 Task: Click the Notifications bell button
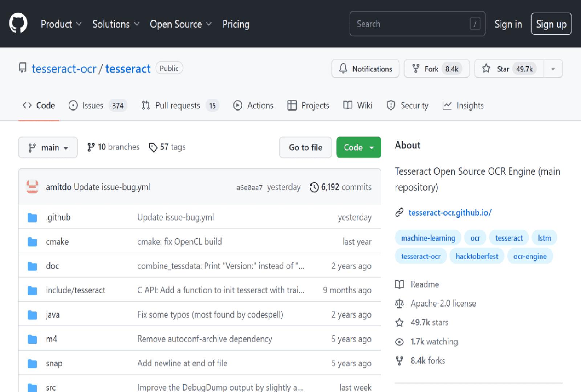[x=365, y=69]
